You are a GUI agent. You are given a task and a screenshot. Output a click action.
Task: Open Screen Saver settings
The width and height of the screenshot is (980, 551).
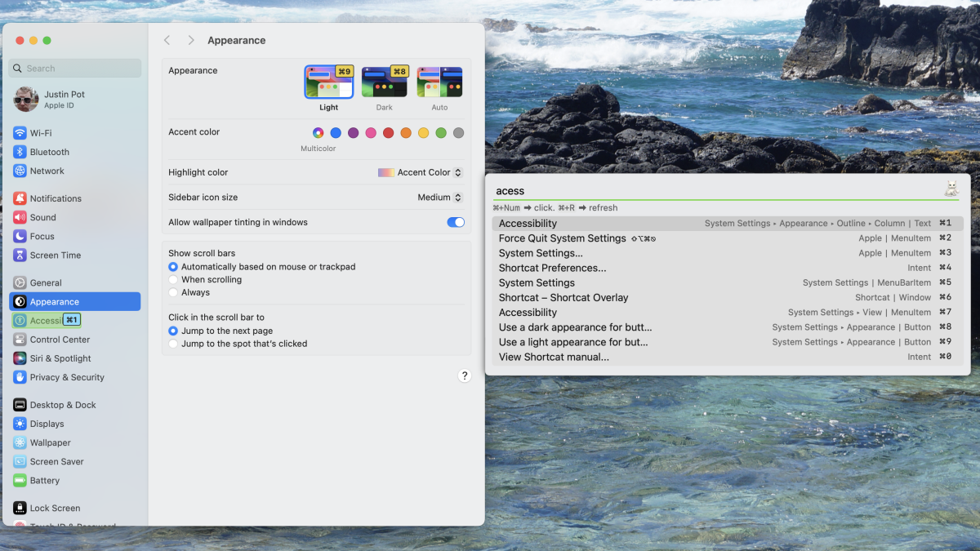click(x=75, y=461)
